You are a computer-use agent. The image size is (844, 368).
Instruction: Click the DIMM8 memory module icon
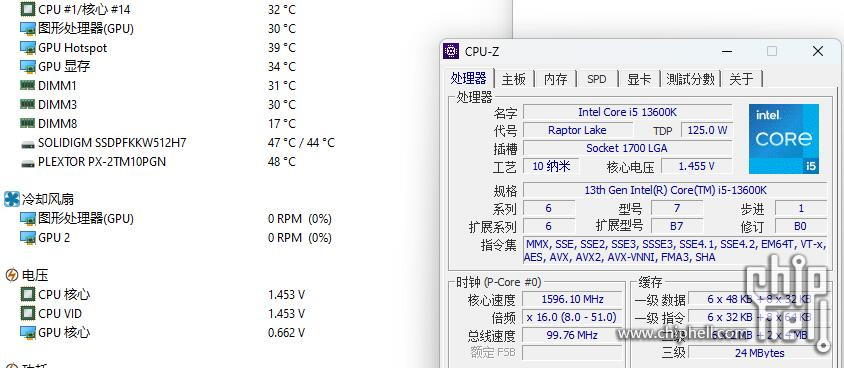coord(27,123)
